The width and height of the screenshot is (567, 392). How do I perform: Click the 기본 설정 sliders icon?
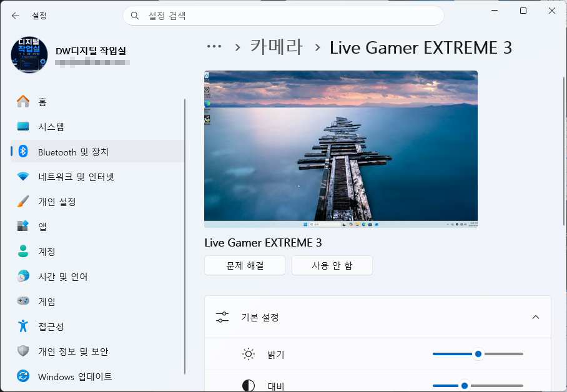(x=222, y=317)
